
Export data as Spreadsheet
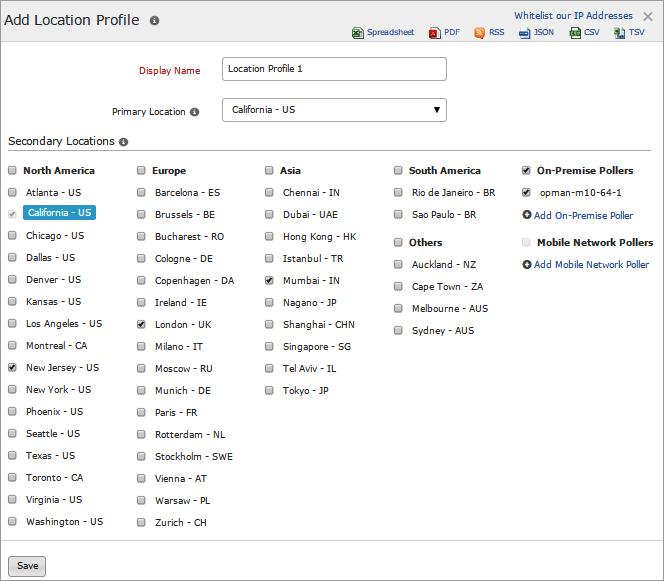(x=358, y=33)
